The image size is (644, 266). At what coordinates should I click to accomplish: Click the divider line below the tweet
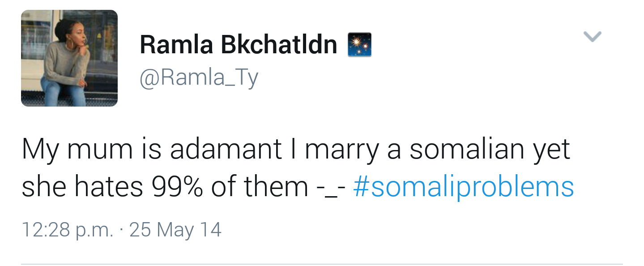(322, 264)
